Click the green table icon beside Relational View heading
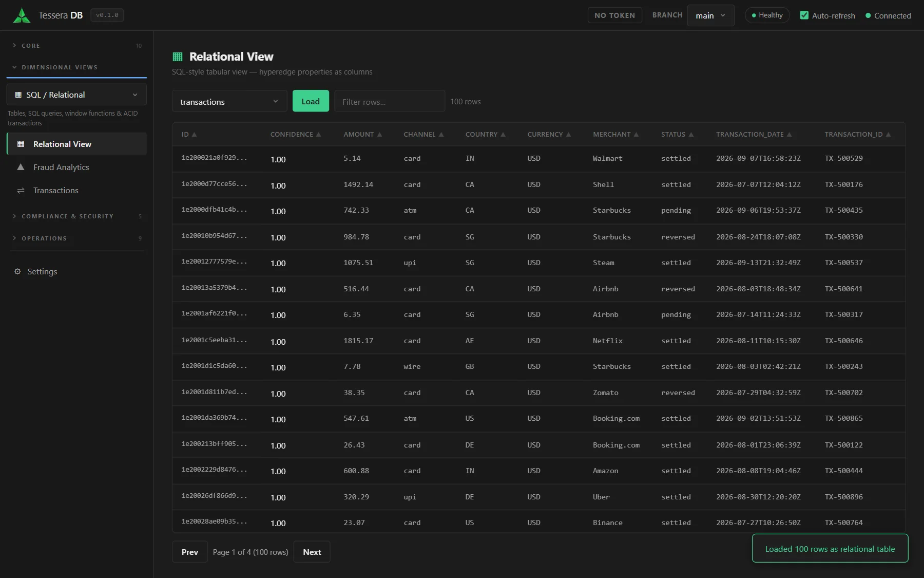 pyautogui.click(x=178, y=57)
